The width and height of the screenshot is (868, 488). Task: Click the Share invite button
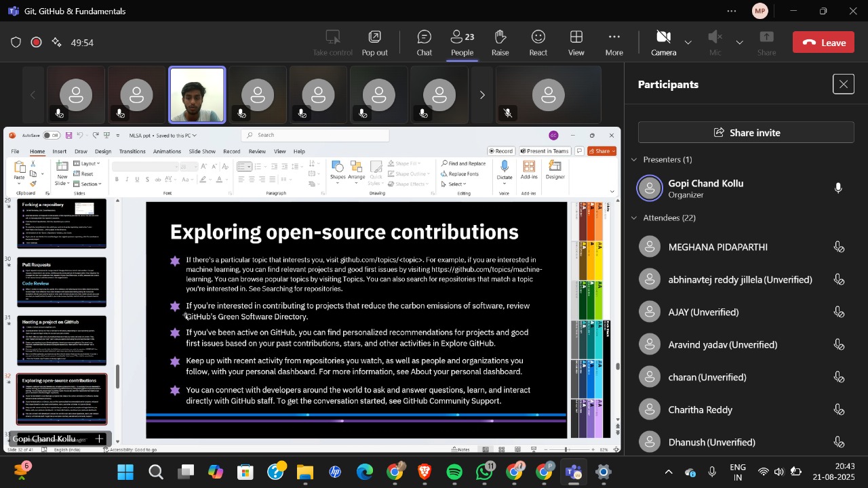[x=745, y=131]
